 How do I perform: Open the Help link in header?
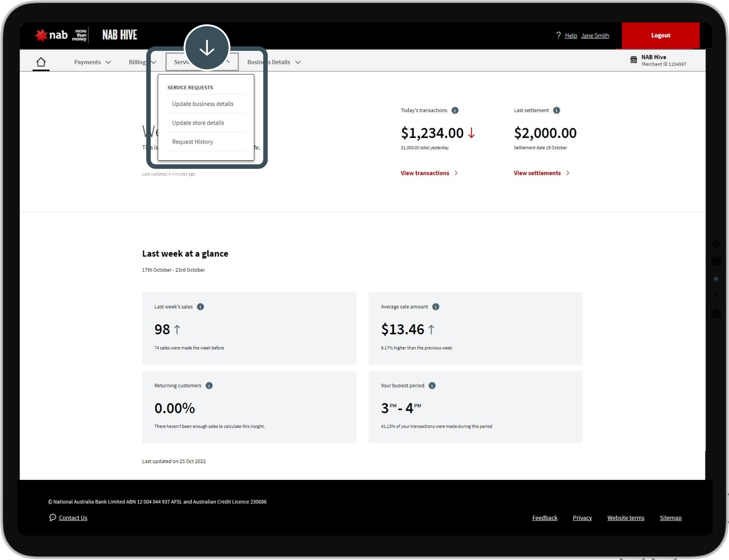(571, 36)
